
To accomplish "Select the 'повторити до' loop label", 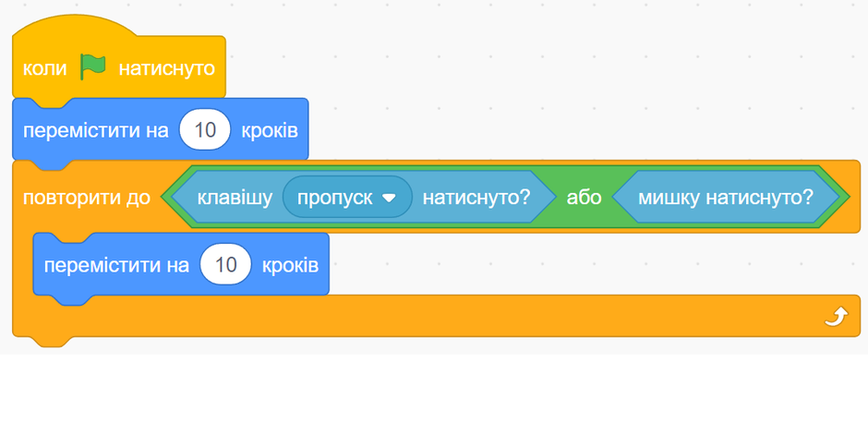I will pos(87,198).
